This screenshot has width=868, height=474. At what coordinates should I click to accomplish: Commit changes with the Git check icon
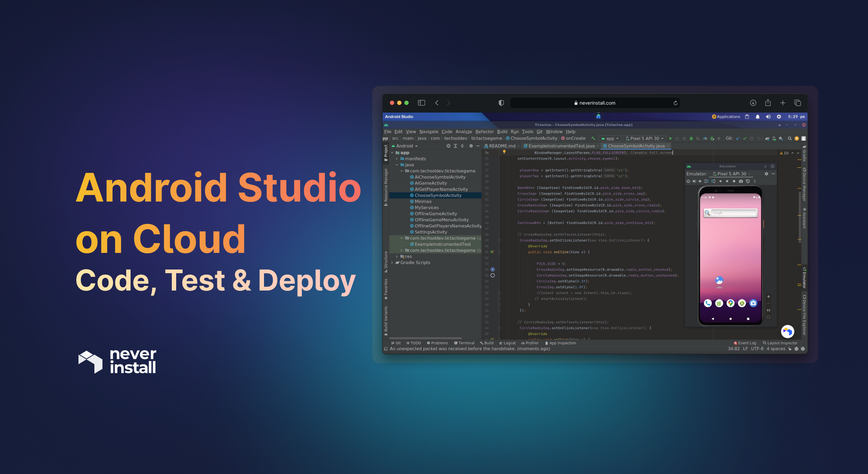click(x=745, y=139)
